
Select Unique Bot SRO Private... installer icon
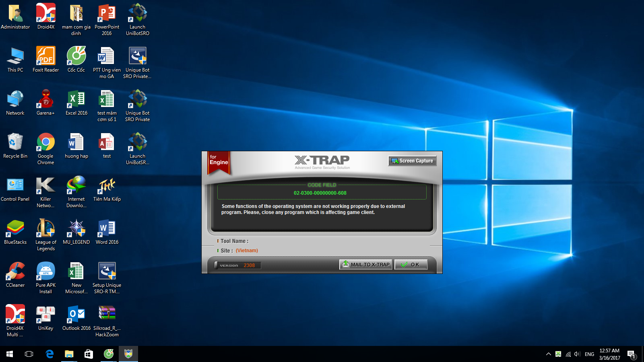(137, 63)
